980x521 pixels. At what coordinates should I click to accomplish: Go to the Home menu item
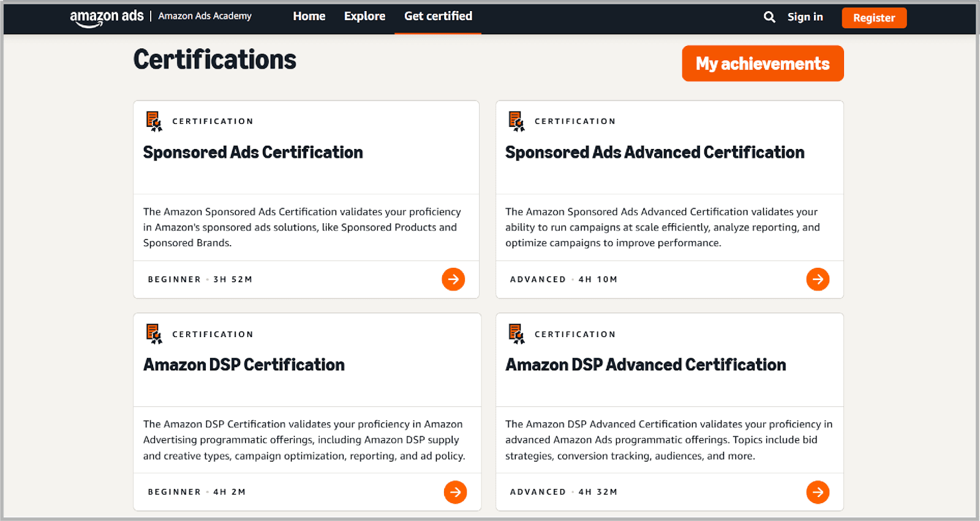tap(309, 17)
